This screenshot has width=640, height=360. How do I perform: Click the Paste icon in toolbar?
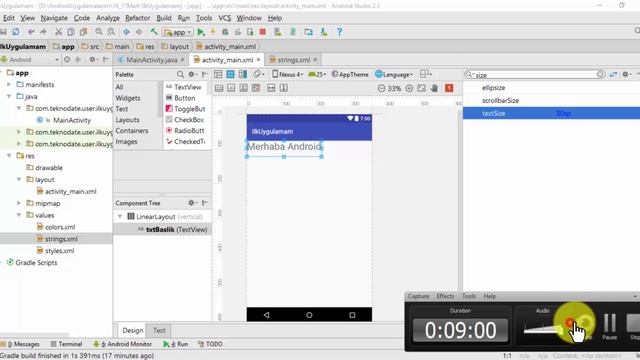pyautogui.click(x=83, y=31)
